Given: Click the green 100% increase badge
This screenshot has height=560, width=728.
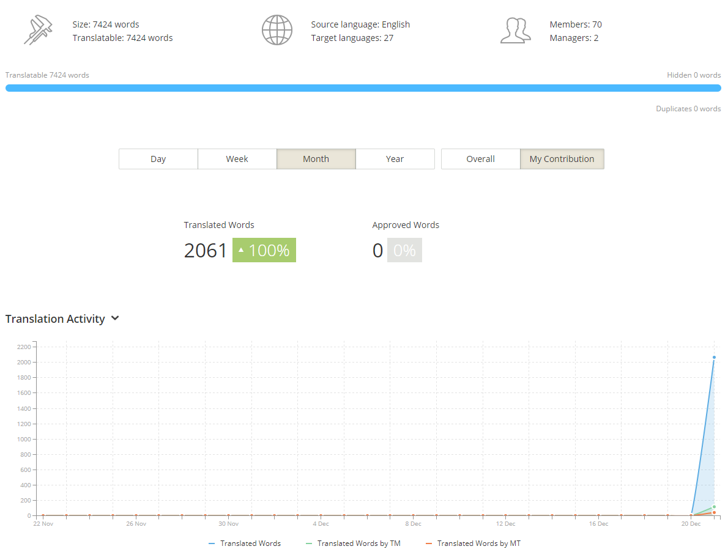Looking at the screenshot, I should 264,250.
